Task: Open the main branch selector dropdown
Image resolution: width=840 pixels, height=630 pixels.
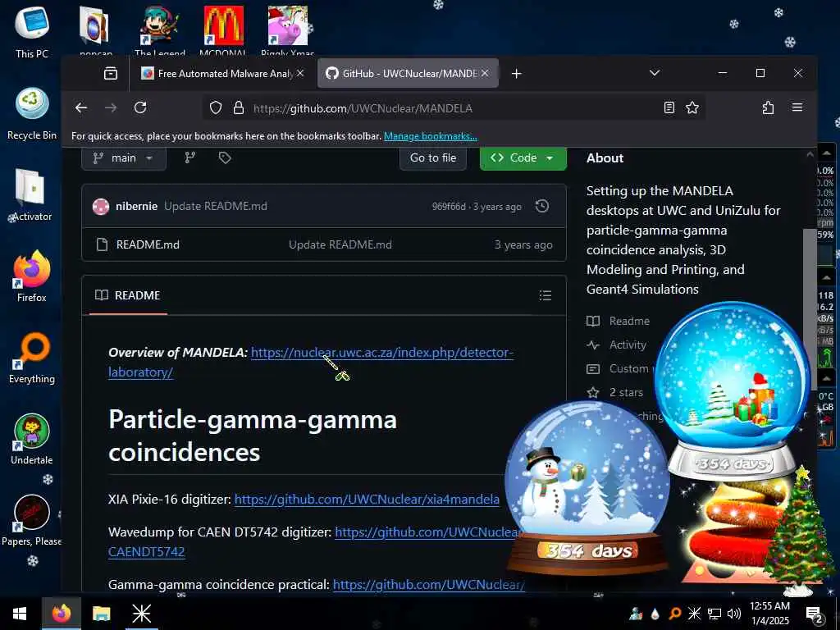Action: [x=124, y=158]
